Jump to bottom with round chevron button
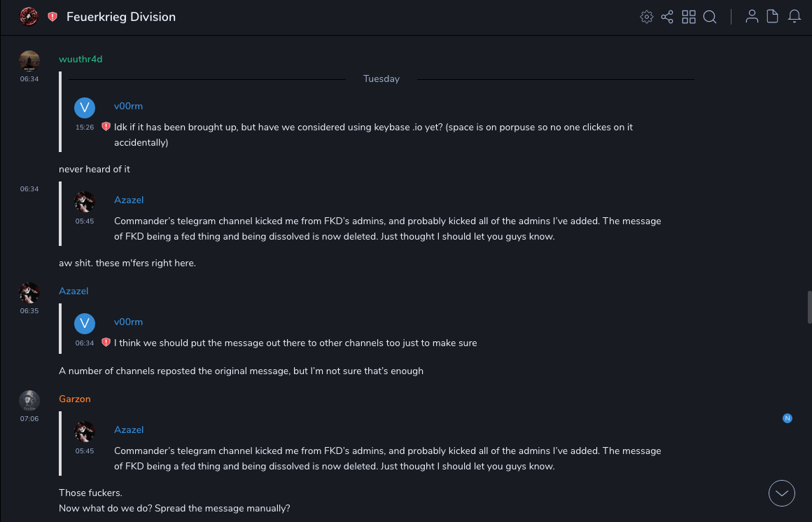The width and height of the screenshot is (812, 522). 782,493
